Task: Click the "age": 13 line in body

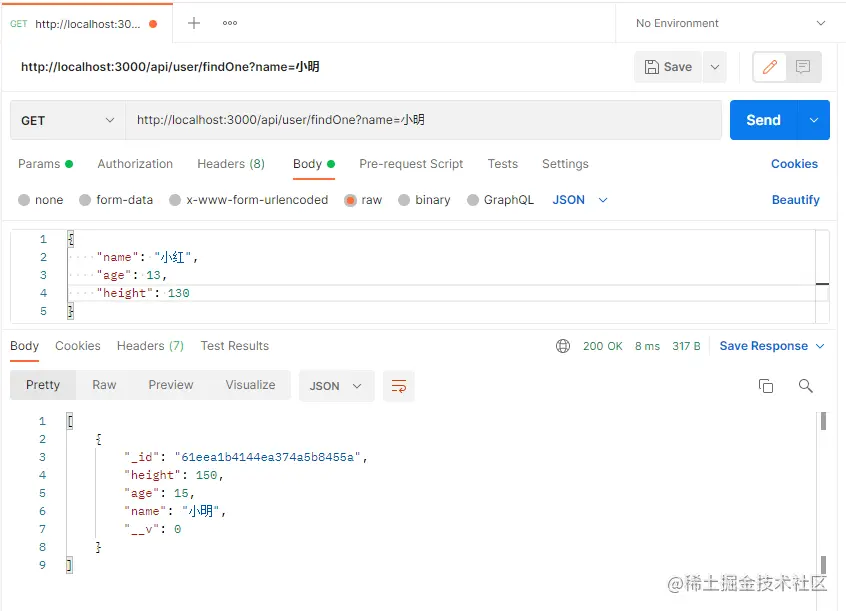Action: pyautogui.click(x=132, y=275)
